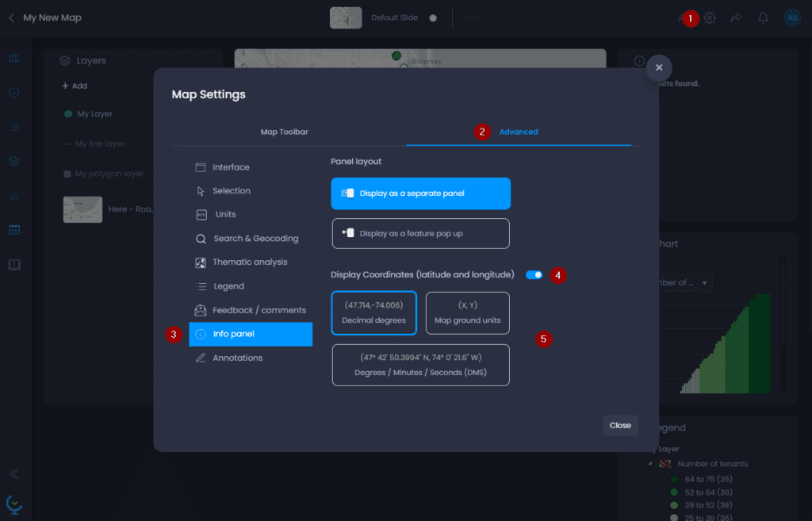Click the Layers panel header icon

pyautogui.click(x=65, y=60)
